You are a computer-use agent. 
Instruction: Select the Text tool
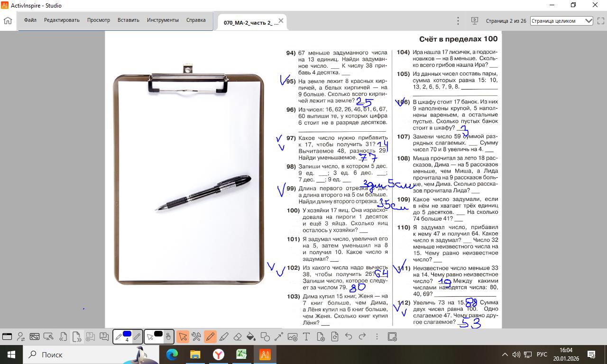(306, 337)
